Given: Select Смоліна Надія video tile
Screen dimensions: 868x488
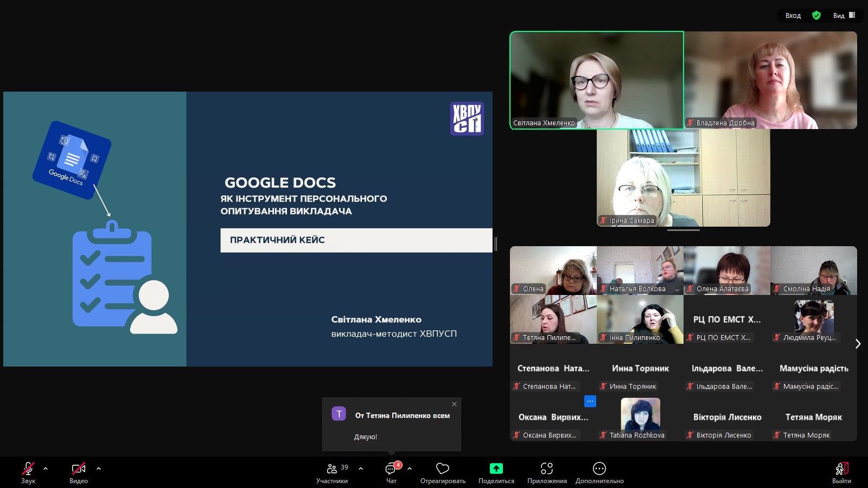Looking at the screenshot, I should pos(814,271).
